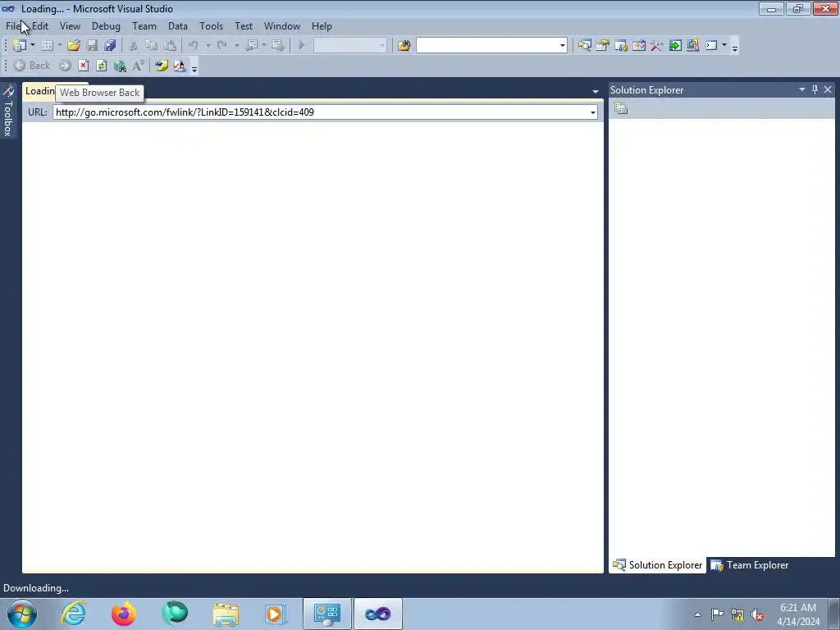The height and width of the screenshot is (630, 840).
Task: Open the Tools menu
Action: coord(211,25)
